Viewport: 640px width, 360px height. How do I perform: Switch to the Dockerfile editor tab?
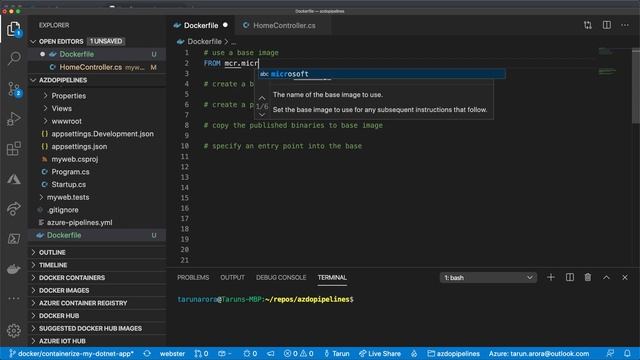(x=200, y=25)
